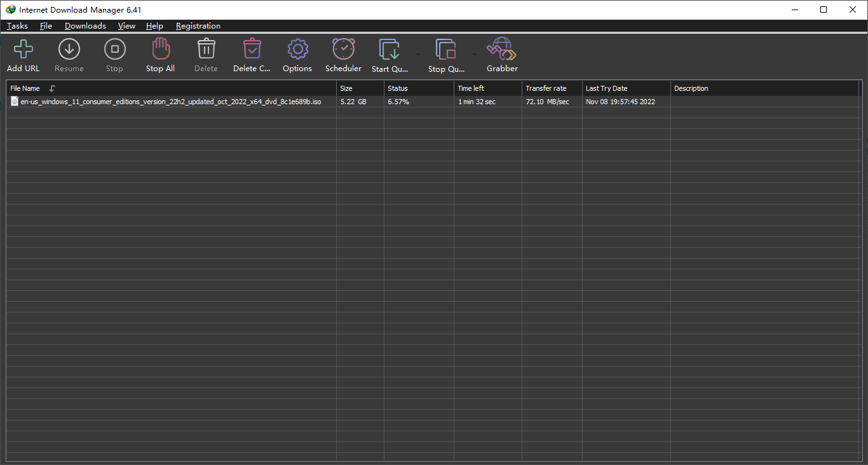Open the Scheduler clock icon
Viewport: 868px width, 465px height.
(x=343, y=50)
